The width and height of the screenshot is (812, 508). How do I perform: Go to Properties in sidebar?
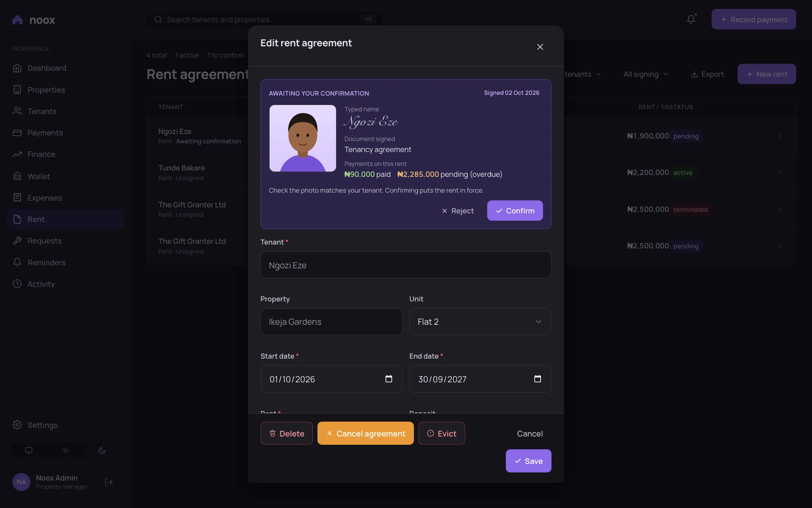(x=65, y=90)
